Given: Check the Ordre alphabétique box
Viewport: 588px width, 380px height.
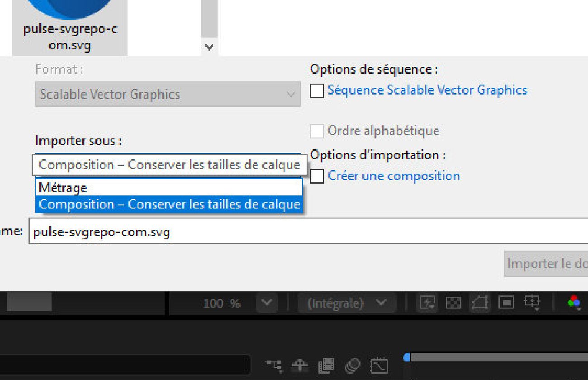Looking at the screenshot, I should pos(317,130).
